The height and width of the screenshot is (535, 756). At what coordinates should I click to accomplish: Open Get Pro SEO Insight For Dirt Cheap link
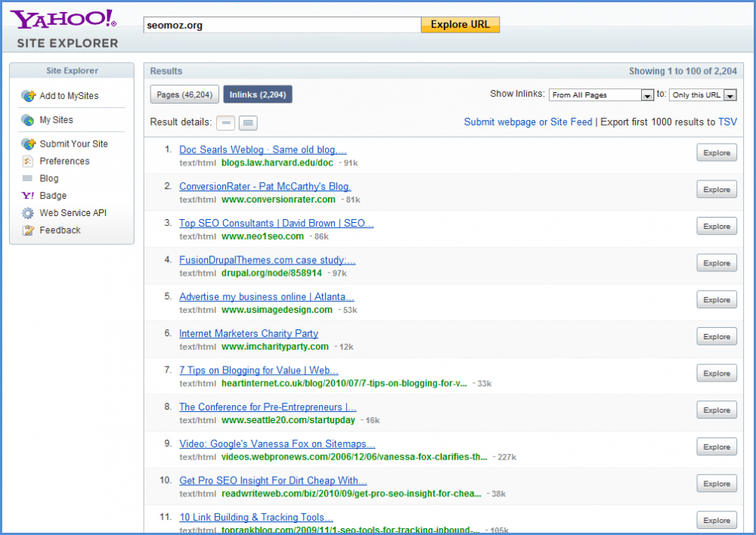click(273, 481)
